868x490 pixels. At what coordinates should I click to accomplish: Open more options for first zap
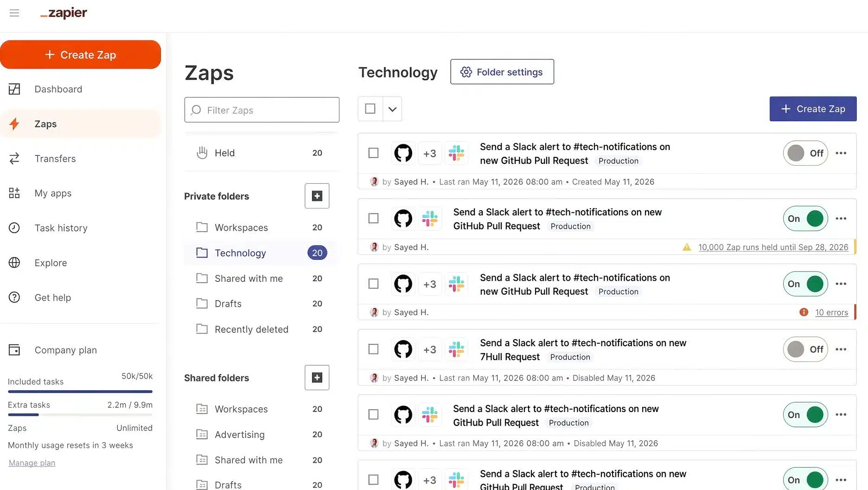click(x=841, y=153)
